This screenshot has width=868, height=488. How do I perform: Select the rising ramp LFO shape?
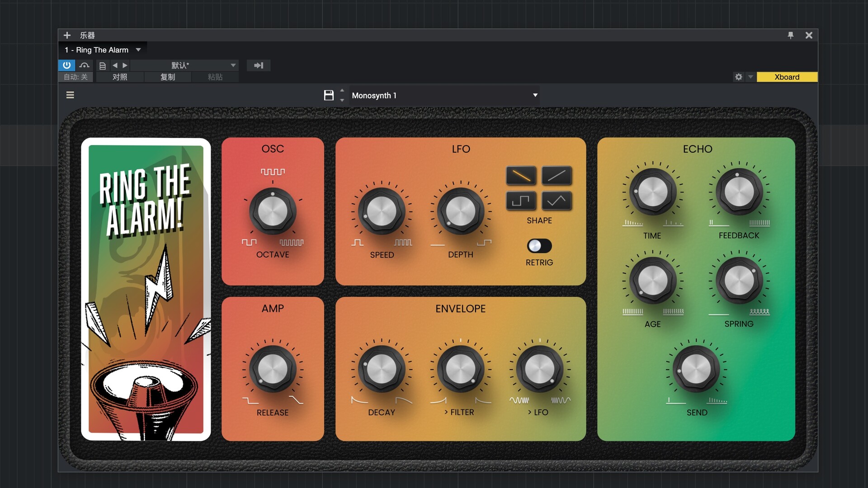[x=557, y=176]
